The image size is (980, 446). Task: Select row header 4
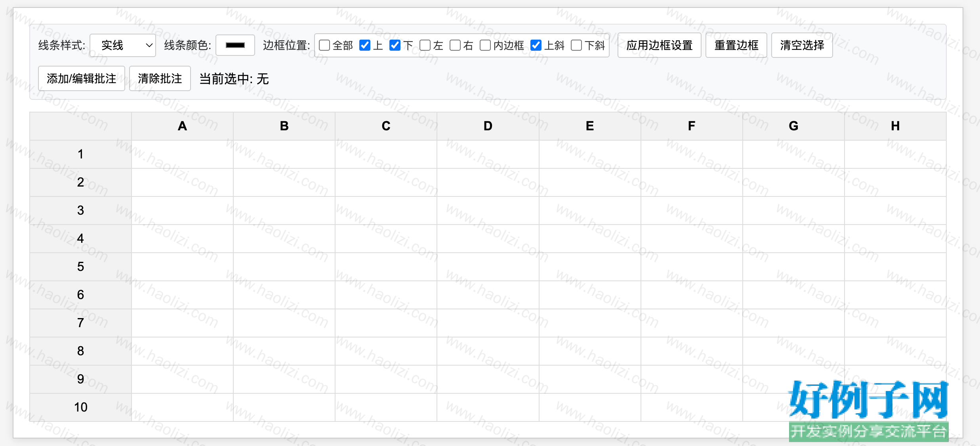[x=81, y=238]
